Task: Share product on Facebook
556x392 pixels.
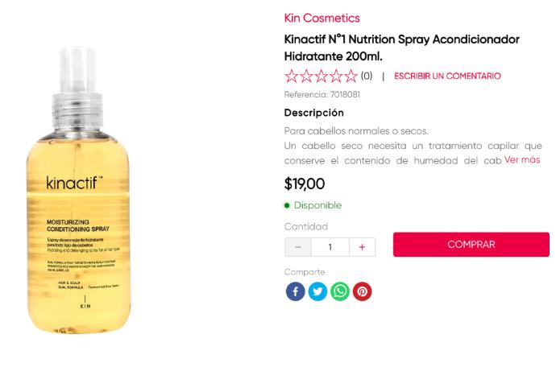Action: [x=295, y=291]
